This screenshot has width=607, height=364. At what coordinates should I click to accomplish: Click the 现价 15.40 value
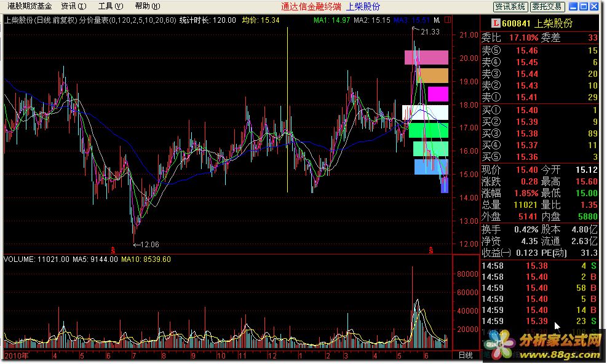(527, 170)
